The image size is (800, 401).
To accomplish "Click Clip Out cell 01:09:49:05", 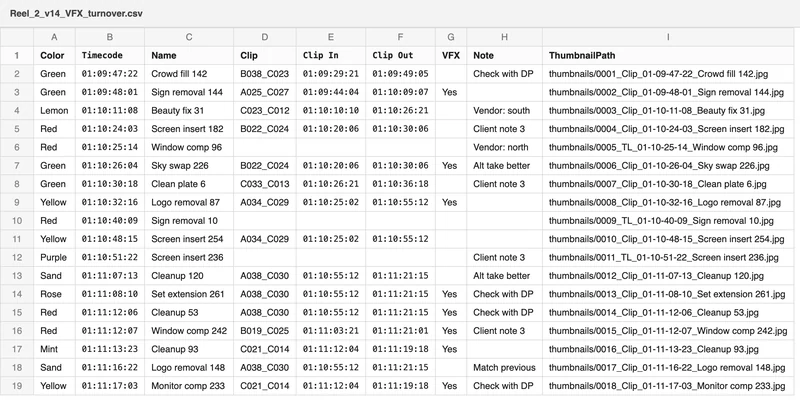I will [x=400, y=74].
